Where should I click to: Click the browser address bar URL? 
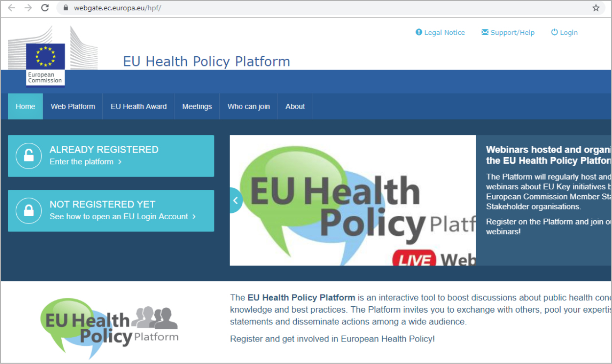coord(118,8)
